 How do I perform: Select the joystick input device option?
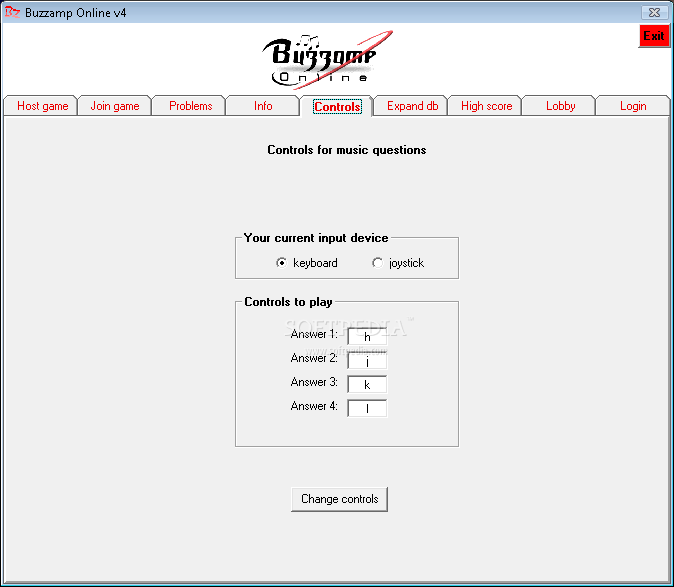tap(398, 263)
